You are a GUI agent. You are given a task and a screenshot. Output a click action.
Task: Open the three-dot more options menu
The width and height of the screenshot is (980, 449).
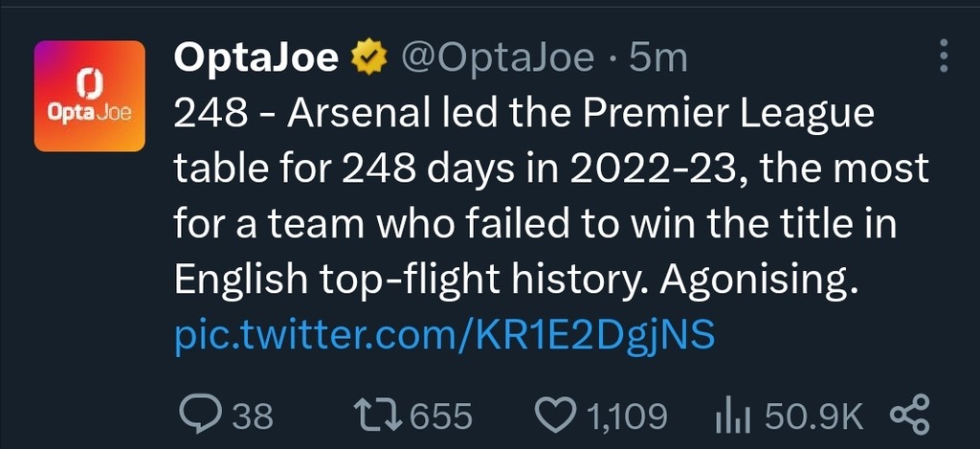pyautogui.click(x=944, y=56)
